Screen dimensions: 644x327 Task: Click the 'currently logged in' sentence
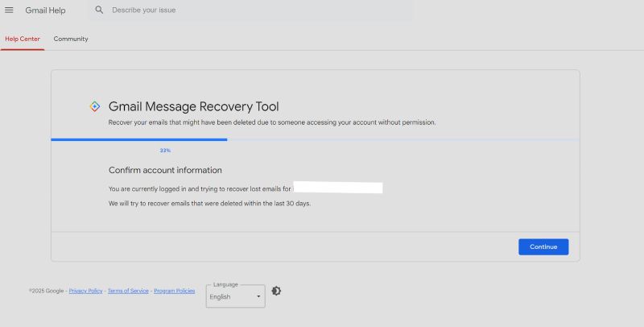(200, 189)
